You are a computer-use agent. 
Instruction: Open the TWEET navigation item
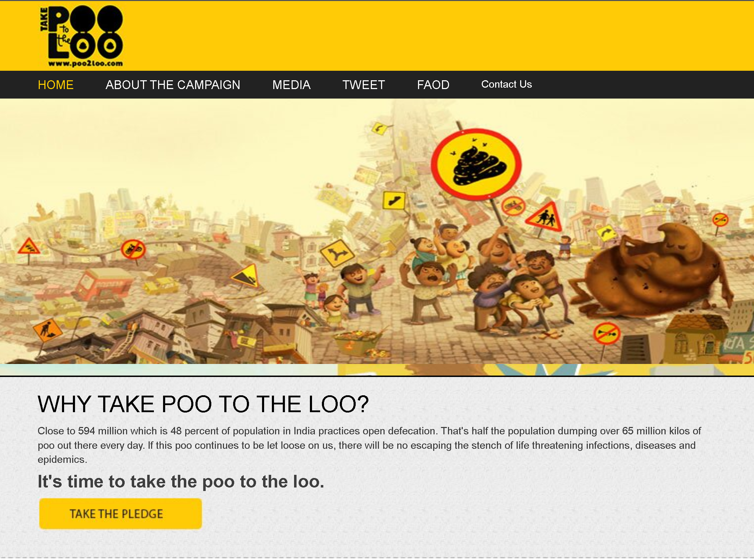click(363, 85)
